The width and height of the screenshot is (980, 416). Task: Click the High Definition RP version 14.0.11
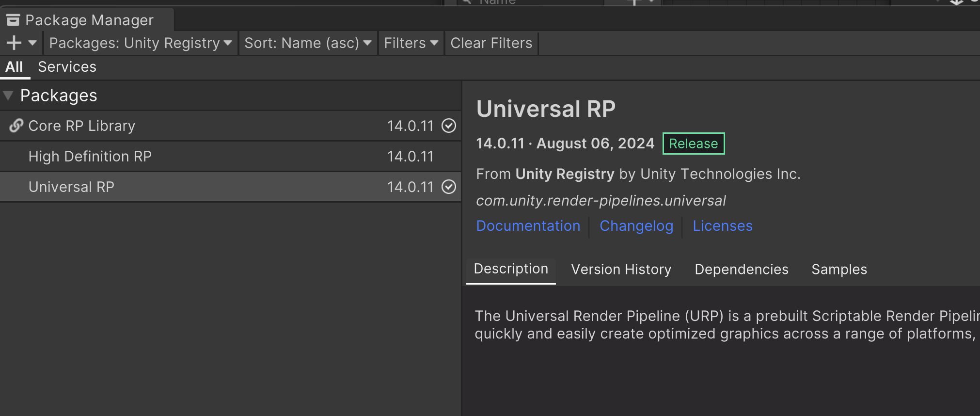point(410,156)
